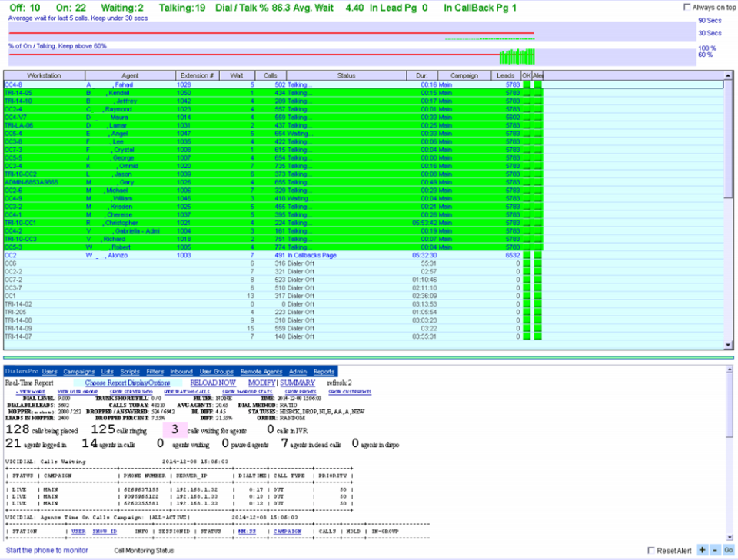Click the RELOAD NOW link

pyautogui.click(x=213, y=383)
